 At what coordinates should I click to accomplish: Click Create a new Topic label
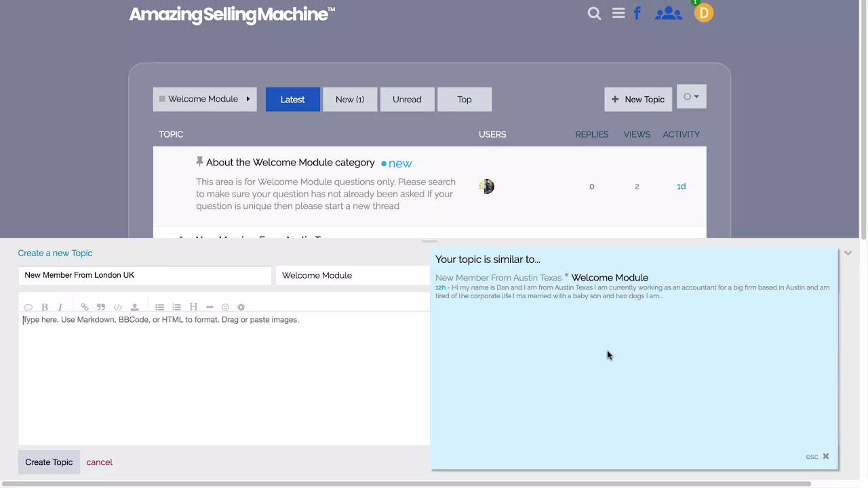pyautogui.click(x=55, y=253)
